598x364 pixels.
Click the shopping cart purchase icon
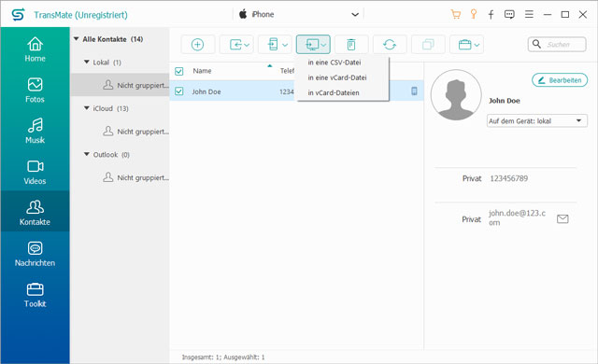click(x=455, y=15)
